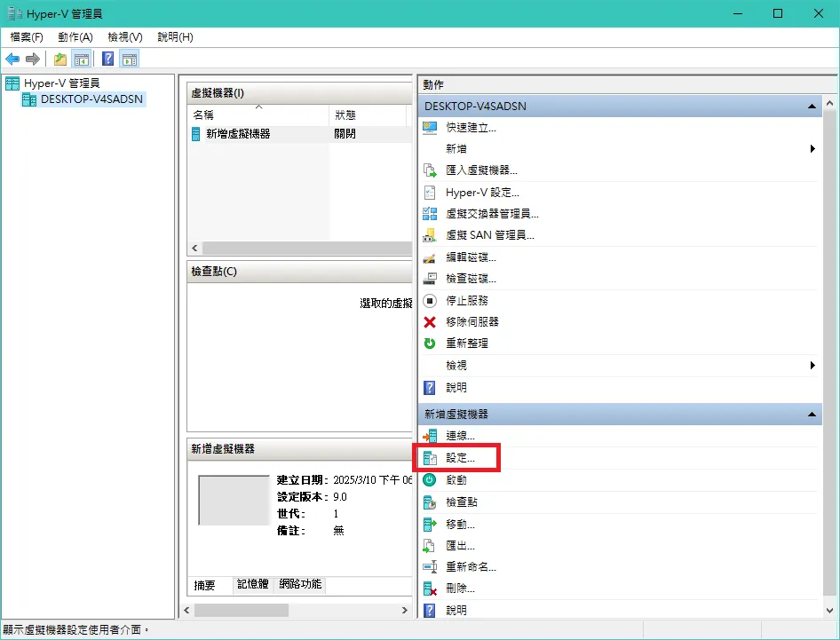Screen dimensions: 840x640
Task: Select DESKTOP-V4SADSN in the tree
Action: (91, 99)
